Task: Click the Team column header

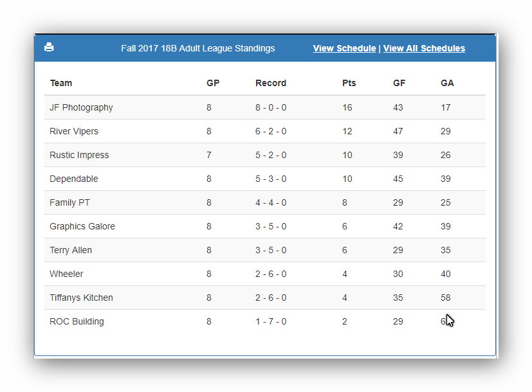Action: pyautogui.click(x=61, y=83)
